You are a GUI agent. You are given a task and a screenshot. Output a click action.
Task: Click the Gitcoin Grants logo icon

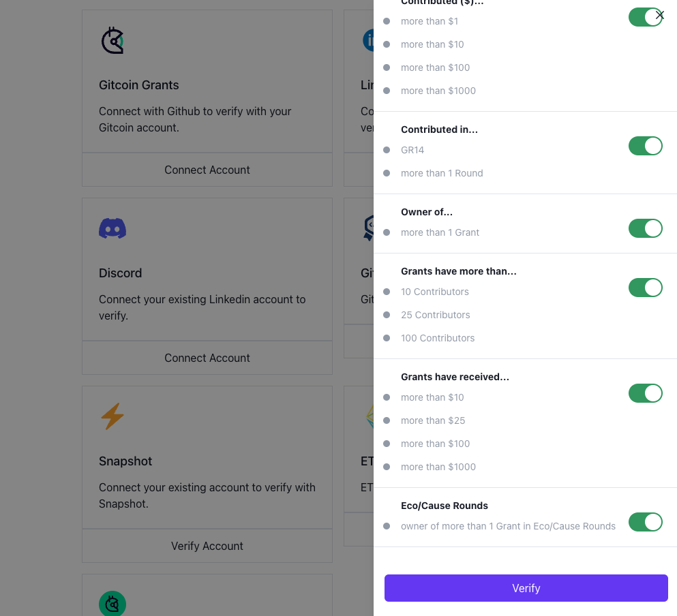pyautogui.click(x=112, y=41)
